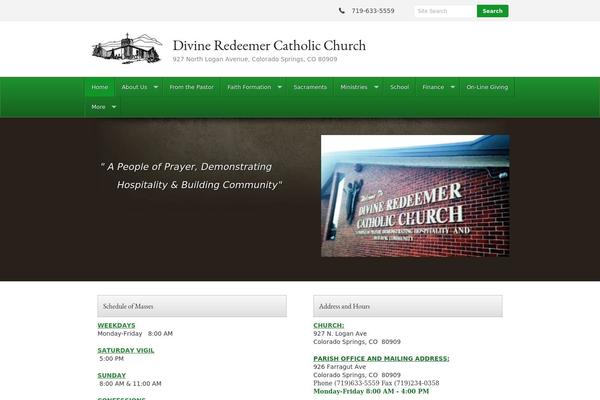
Task: Select the CHURCH: heading text
Action: coord(329,325)
